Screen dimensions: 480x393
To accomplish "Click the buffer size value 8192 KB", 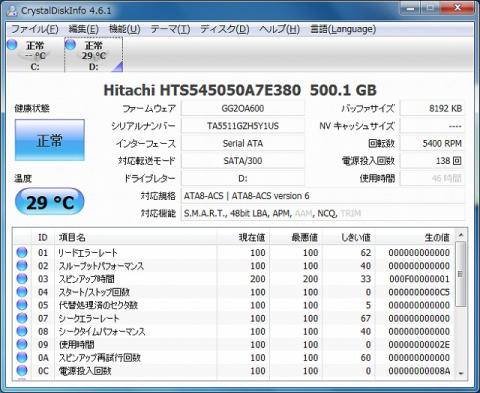I will point(432,109).
